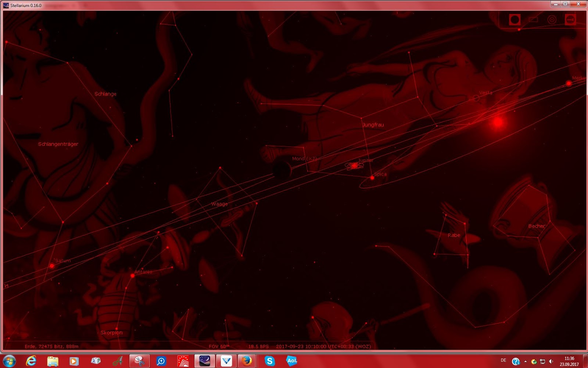Screen dimensions: 588x368
Task: Switch to the blue 'V' taskbar app
Action: click(226, 361)
